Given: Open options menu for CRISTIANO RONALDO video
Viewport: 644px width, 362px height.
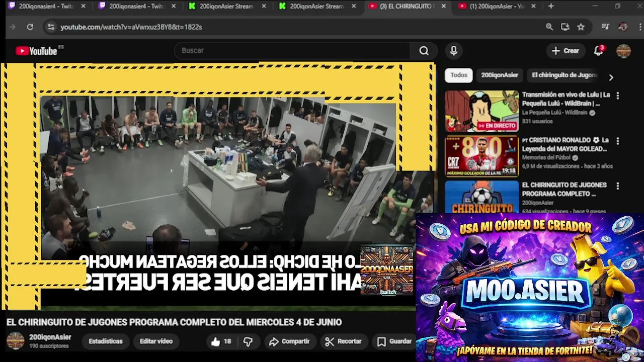Looking at the screenshot, I should [x=618, y=141].
